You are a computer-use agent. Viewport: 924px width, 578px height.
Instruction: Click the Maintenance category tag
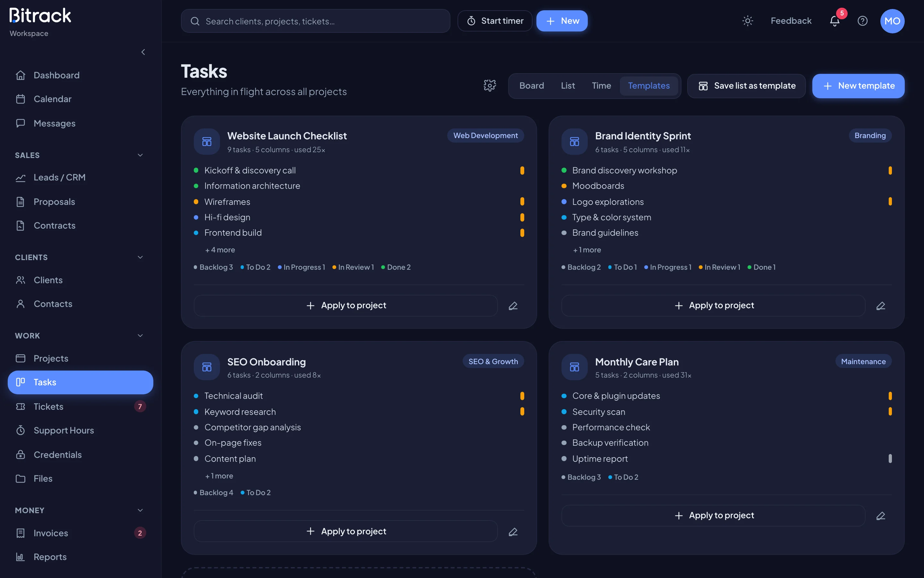(x=863, y=361)
